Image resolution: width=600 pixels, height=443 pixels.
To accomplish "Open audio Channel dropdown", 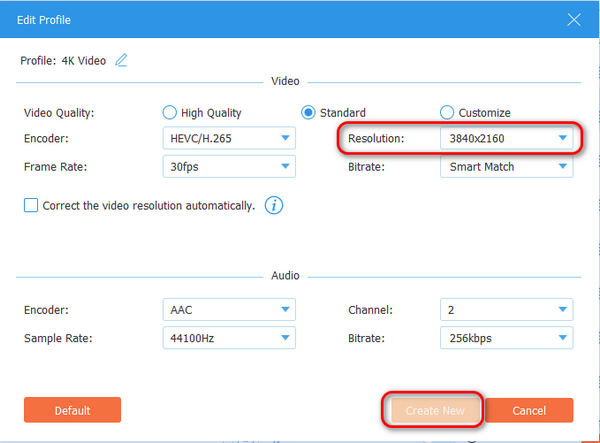I will [506, 309].
